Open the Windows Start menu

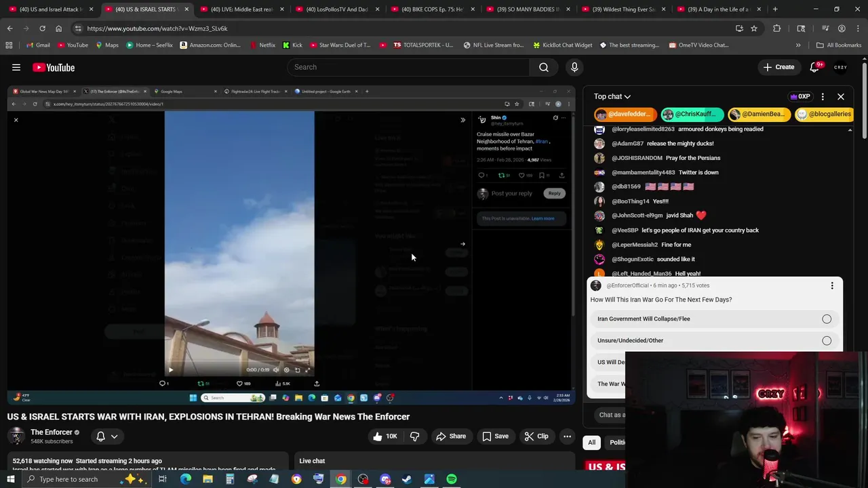coord(10,479)
